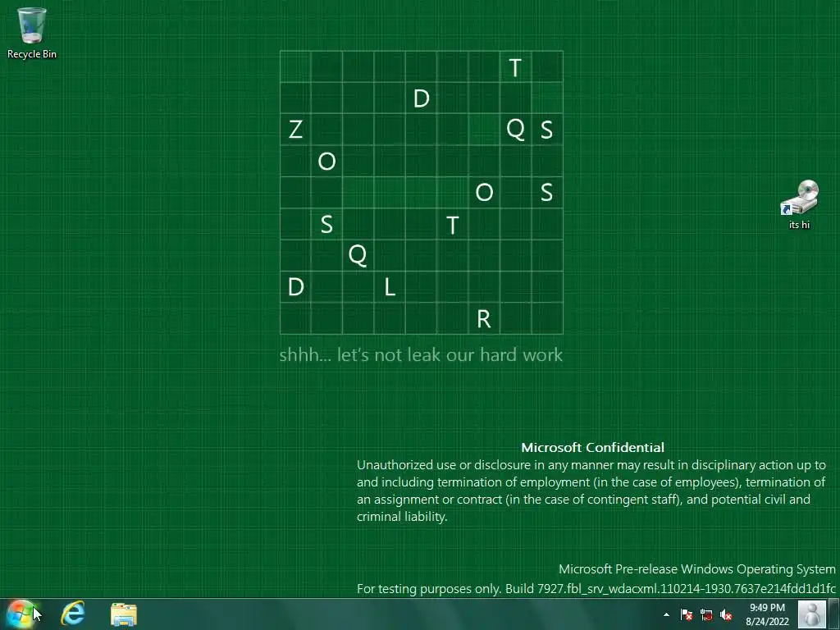Open Windows Explorer folder icon in taskbar
The height and width of the screenshot is (630, 840).
point(124,614)
